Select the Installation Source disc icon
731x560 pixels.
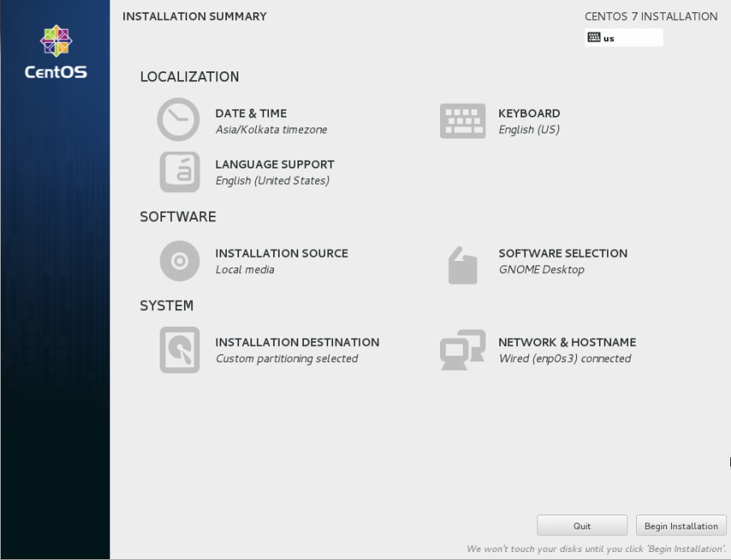point(179,261)
